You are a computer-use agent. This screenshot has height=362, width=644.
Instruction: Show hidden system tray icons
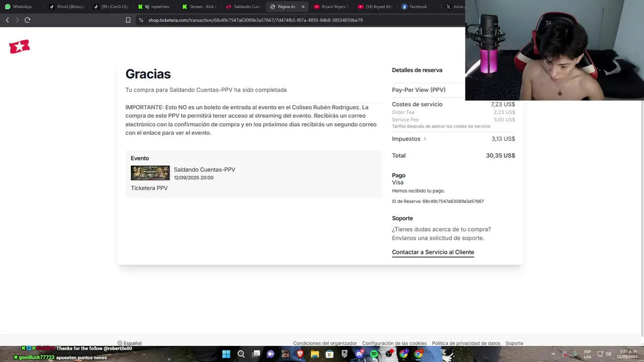coord(553,354)
